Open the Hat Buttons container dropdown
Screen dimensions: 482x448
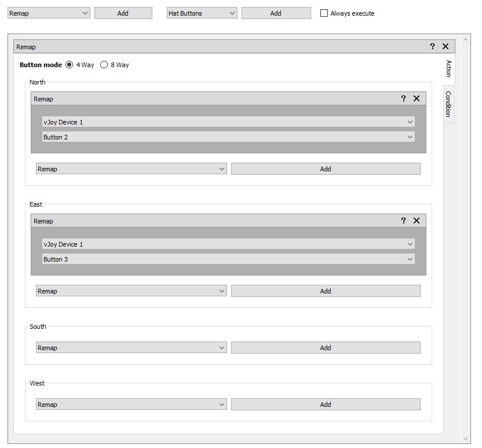[202, 13]
